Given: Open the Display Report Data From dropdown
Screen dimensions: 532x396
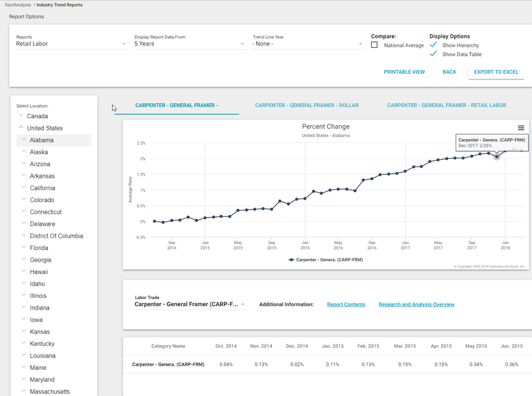Looking at the screenshot, I should [189, 44].
